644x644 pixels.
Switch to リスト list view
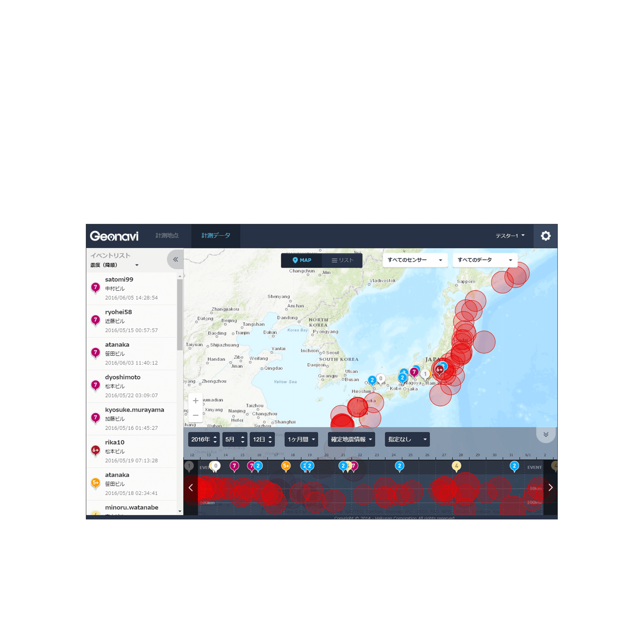(342, 260)
